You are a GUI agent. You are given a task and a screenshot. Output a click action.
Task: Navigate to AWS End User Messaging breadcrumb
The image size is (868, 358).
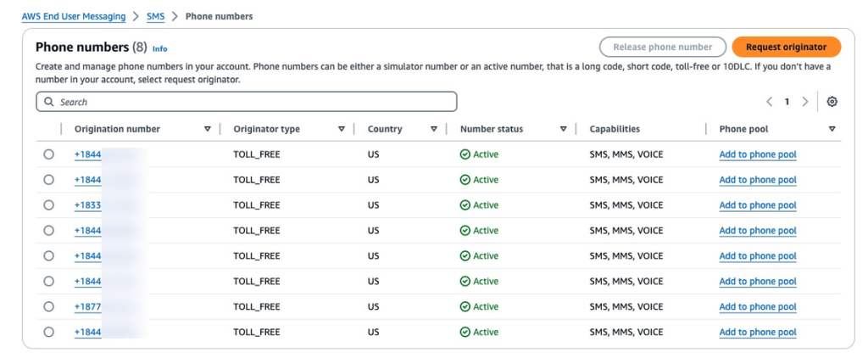pyautogui.click(x=74, y=17)
